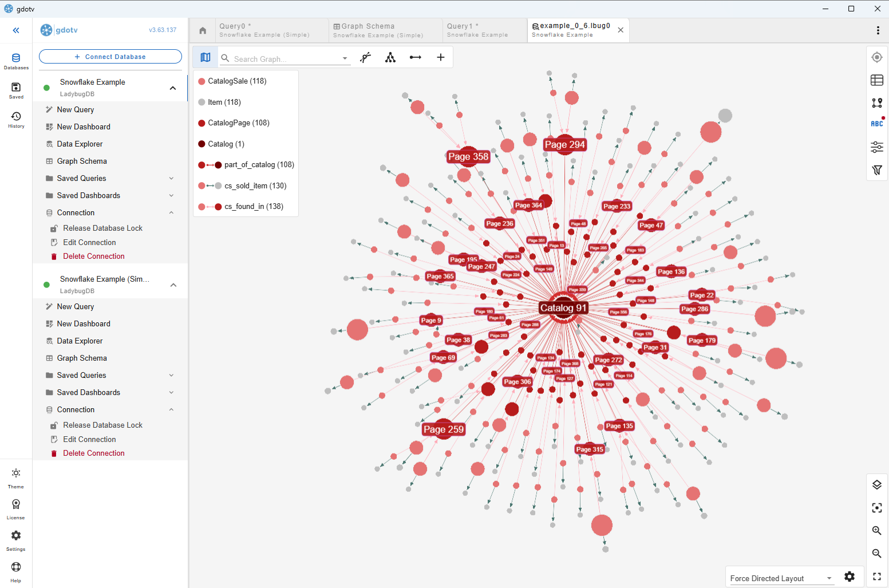Open the History sidebar section
This screenshot has height=588, width=889.
coord(16,120)
